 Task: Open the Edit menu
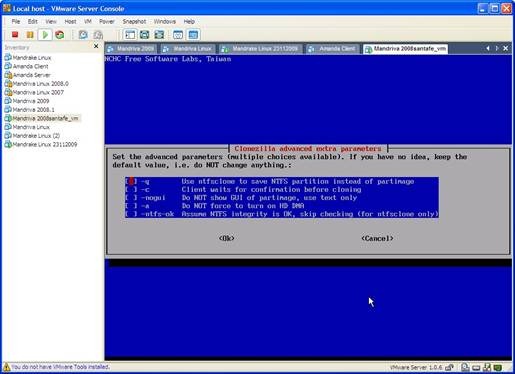point(32,21)
